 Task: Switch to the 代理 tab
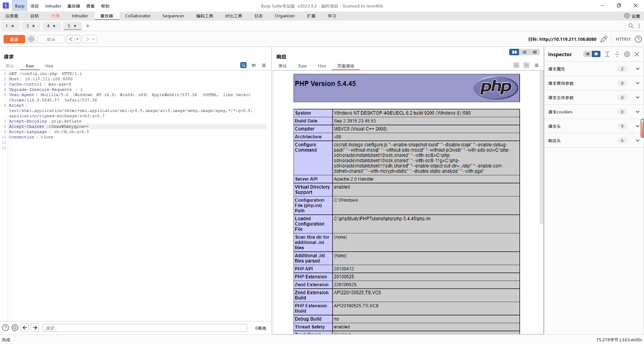(55, 16)
